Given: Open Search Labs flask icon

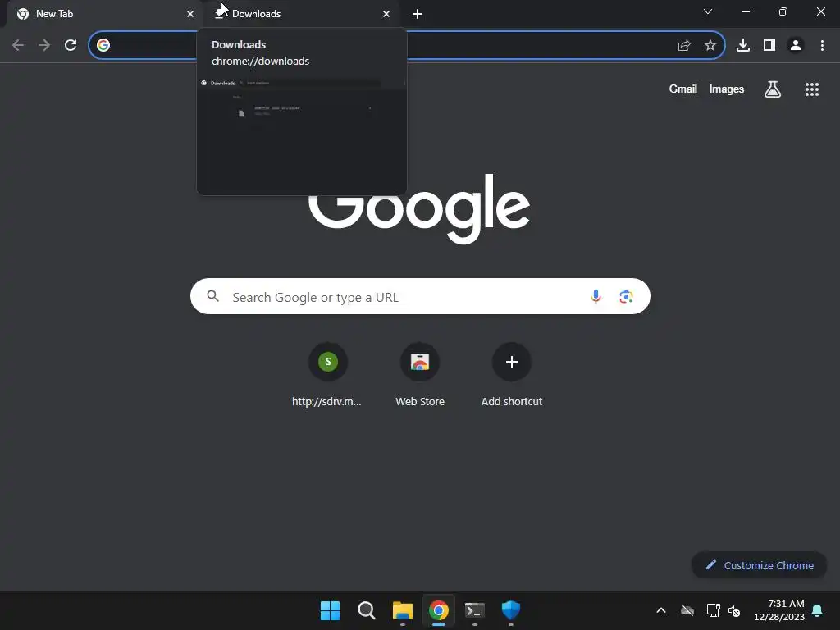Looking at the screenshot, I should [773, 89].
